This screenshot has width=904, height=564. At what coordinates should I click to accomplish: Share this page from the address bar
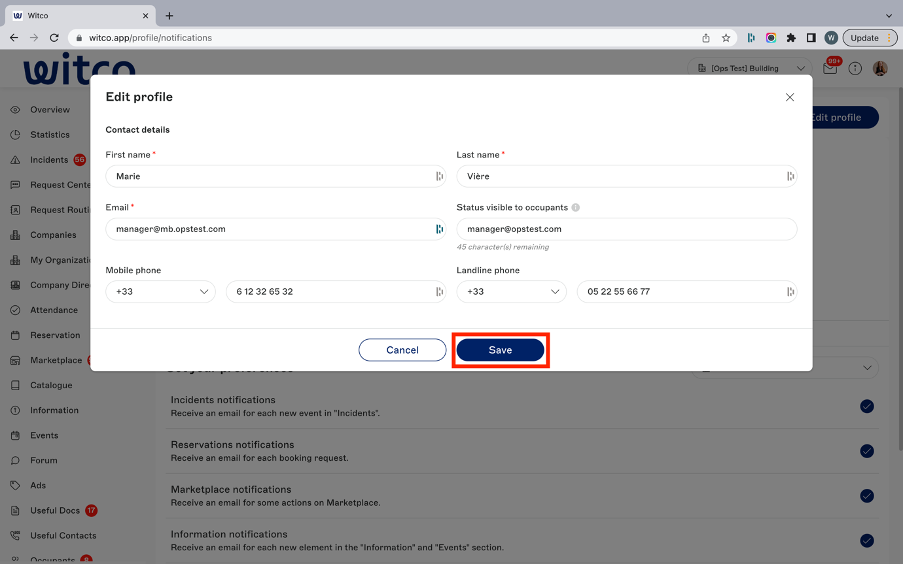click(706, 38)
